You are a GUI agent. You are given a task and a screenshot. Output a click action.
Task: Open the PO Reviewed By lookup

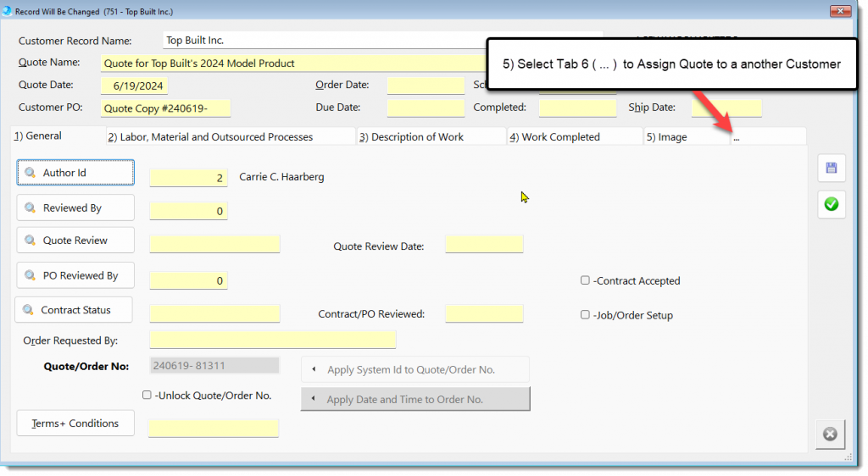point(75,275)
